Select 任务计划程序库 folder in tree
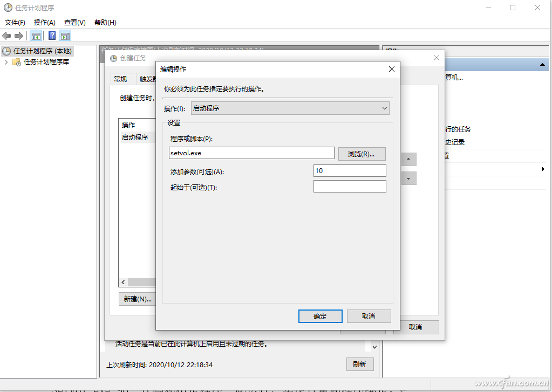This screenshot has width=552, height=392. [x=46, y=62]
